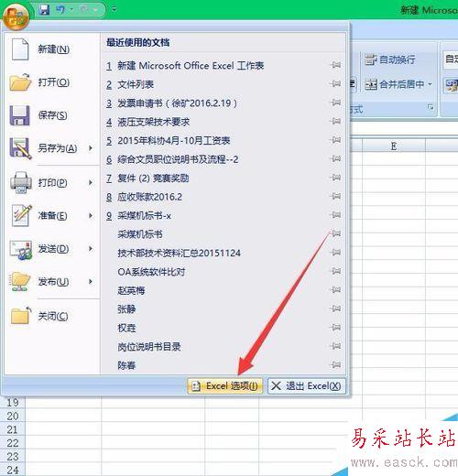Open the 合并后居中 dropdown arrow

(x=430, y=84)
